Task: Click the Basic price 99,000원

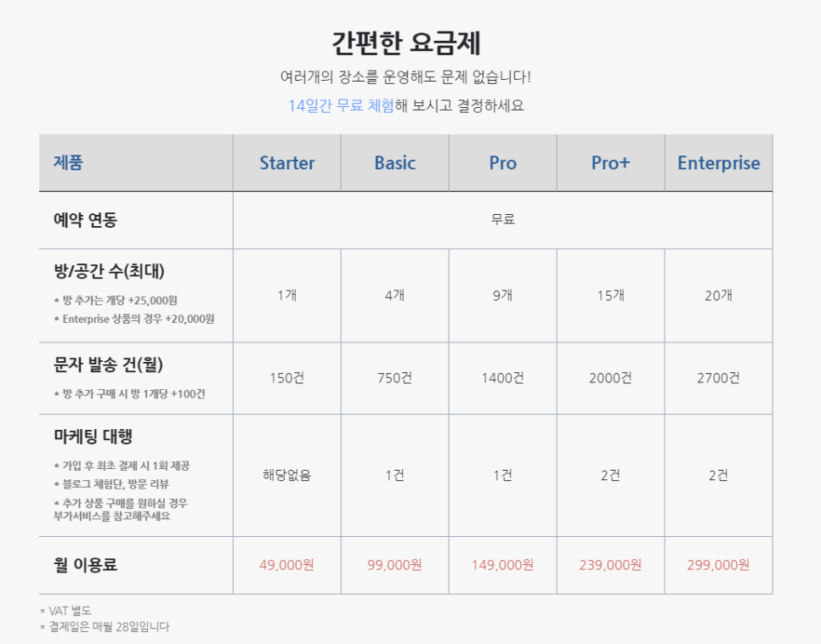Action: 394,565
